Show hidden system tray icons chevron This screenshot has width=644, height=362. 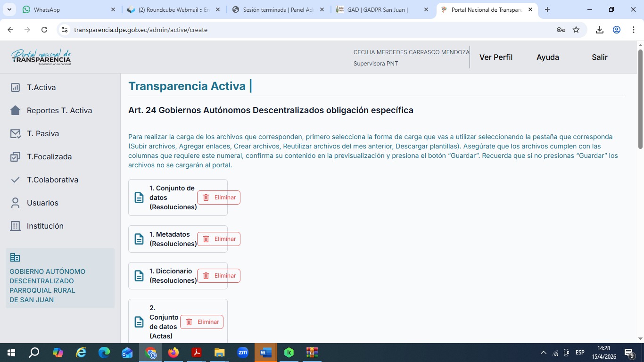tap(543, 353)
